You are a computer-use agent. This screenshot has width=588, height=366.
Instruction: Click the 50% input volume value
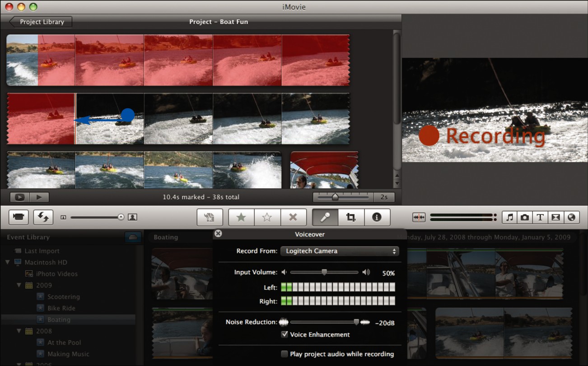(388, 273)
